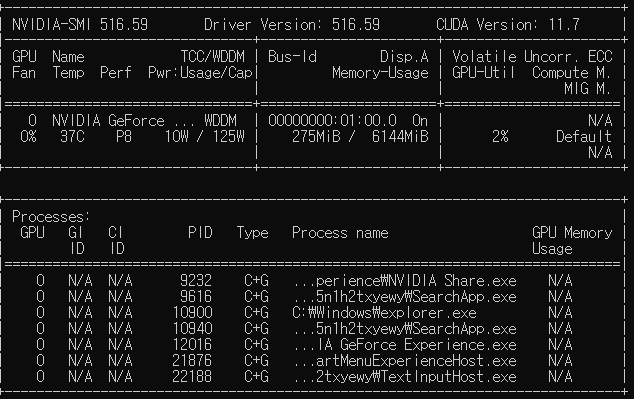The height and width of the screenshot is (399, 634).
Task: Click the P8 performance state value
Action: tap(124, 137)
